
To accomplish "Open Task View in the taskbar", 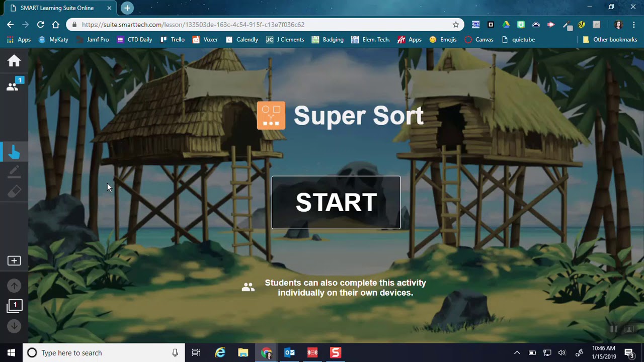I will [196, 352].
